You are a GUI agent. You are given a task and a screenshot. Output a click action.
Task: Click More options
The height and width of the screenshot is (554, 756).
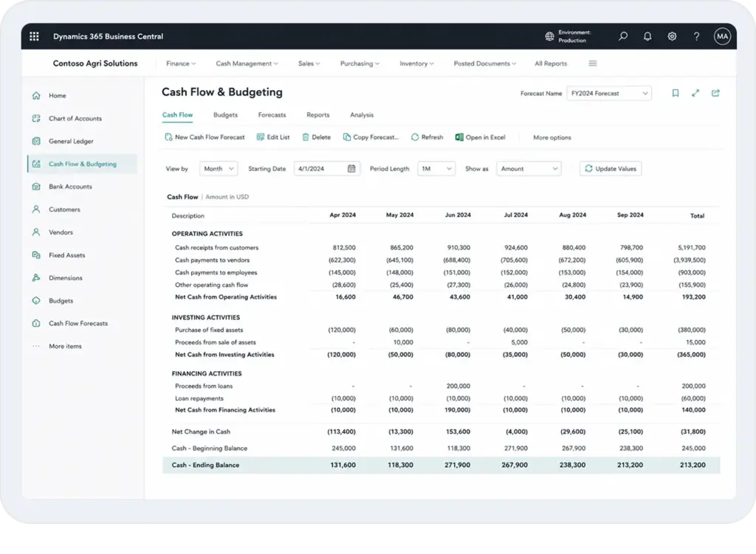[552, 137]
